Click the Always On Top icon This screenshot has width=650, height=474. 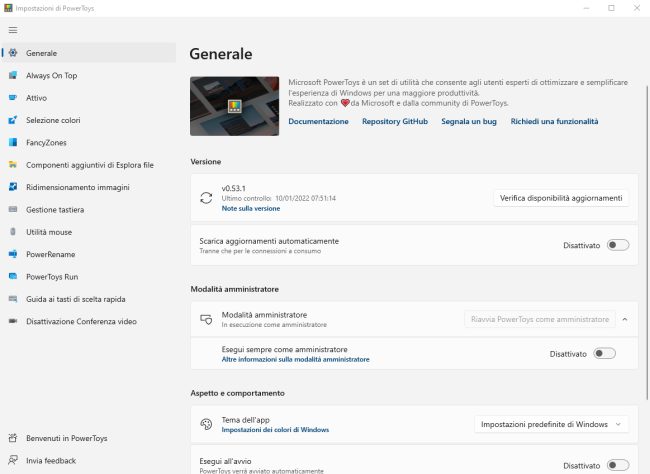[x=13, y=75]
